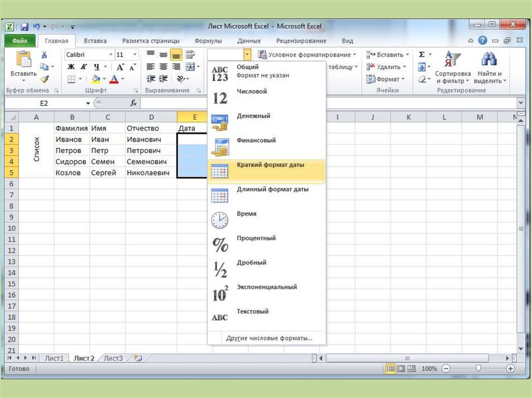The width and height of the screenshot is (532, 398).
Task: Toggle bold formatting (Ж)
Action: point(71,67)
